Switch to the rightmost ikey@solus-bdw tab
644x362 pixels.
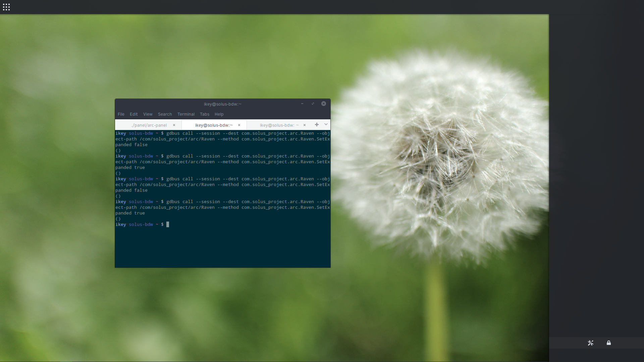(279, 125)
